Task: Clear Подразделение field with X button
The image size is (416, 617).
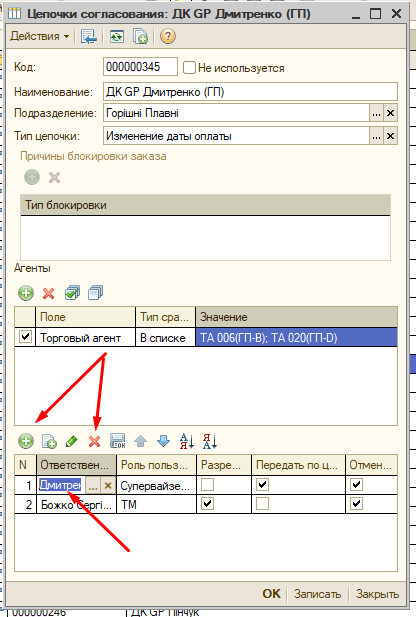Action: [x=390, y=113]
